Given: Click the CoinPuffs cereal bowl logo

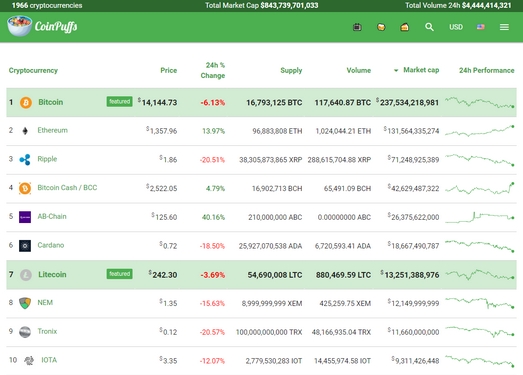Looking at the screenshot, I should click(19, 26).
